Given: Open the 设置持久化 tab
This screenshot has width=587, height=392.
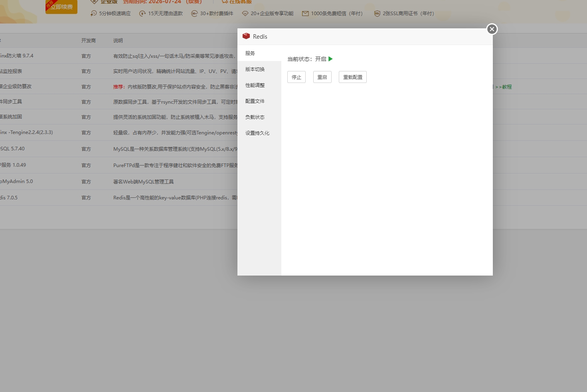Looking at the screenshot, I should click(257, 133).
